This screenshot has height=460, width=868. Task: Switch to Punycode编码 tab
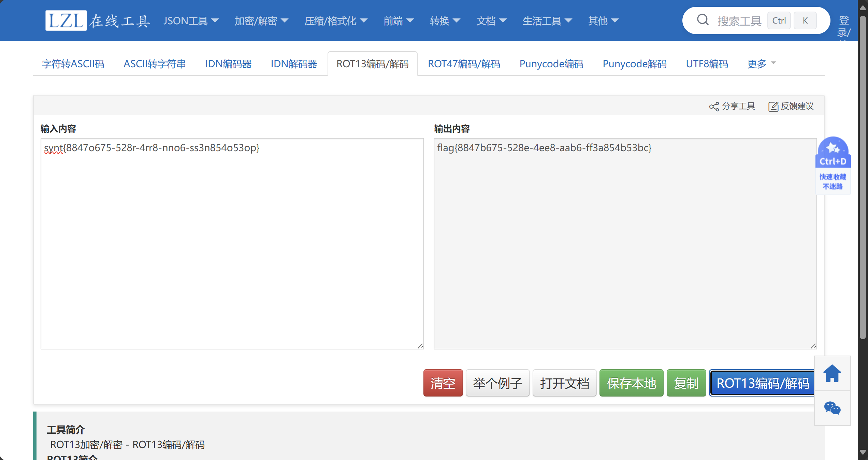point(551,64)
